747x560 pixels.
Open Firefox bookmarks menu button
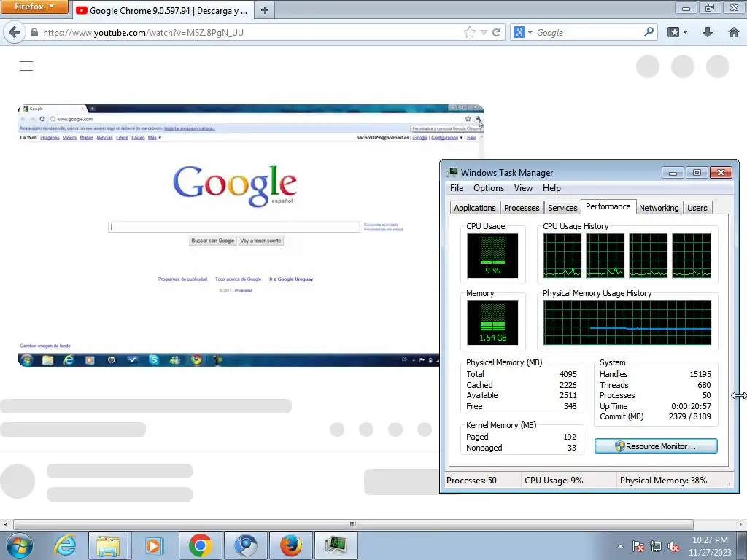pos(673,32)
